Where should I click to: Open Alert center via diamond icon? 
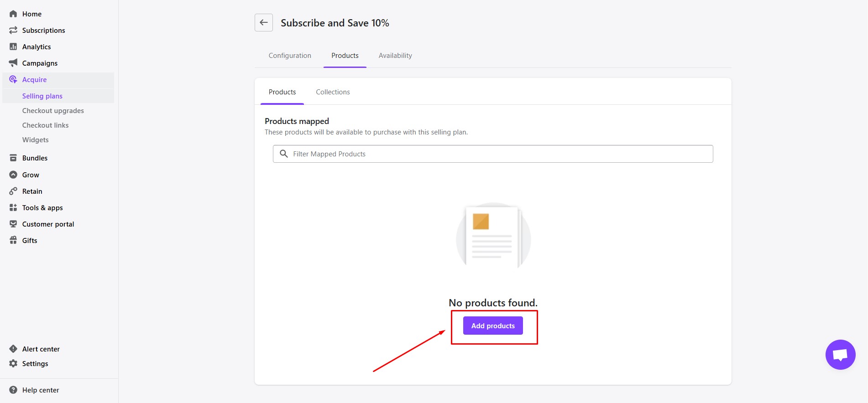pos(13,349)
